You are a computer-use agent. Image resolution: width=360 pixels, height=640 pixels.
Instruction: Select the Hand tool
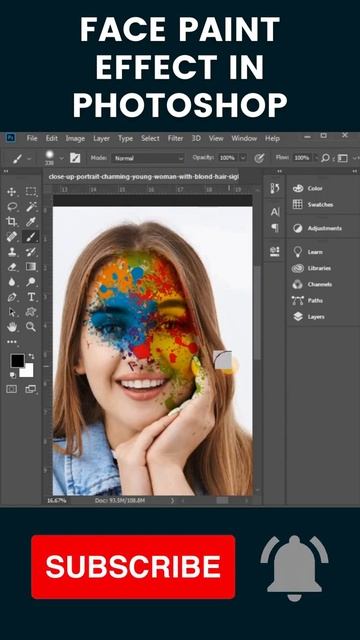tap(11, 327)
